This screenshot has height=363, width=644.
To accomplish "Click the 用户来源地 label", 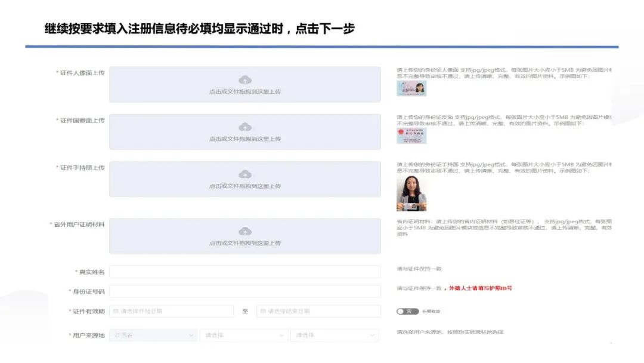I will tap(88, 336).
